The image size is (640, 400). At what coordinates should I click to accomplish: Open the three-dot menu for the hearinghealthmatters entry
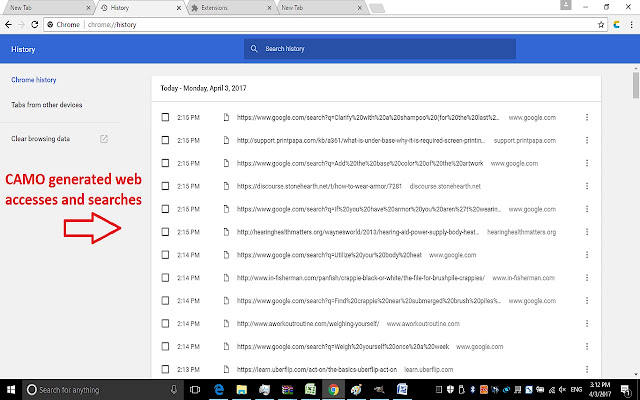(587, 232)
